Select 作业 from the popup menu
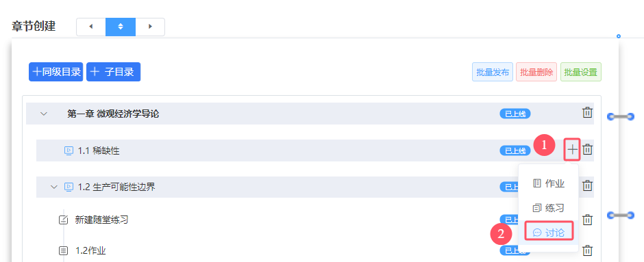Image resolution: width=644 pixels, height=262 pixels. pos(549,183)
